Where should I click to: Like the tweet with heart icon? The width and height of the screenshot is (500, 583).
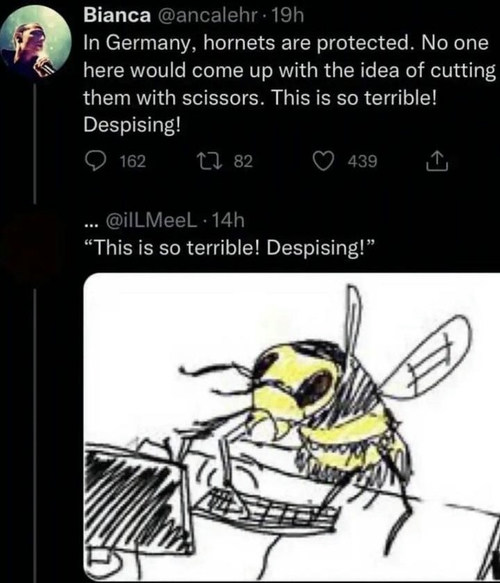click(x=322, y=161)
